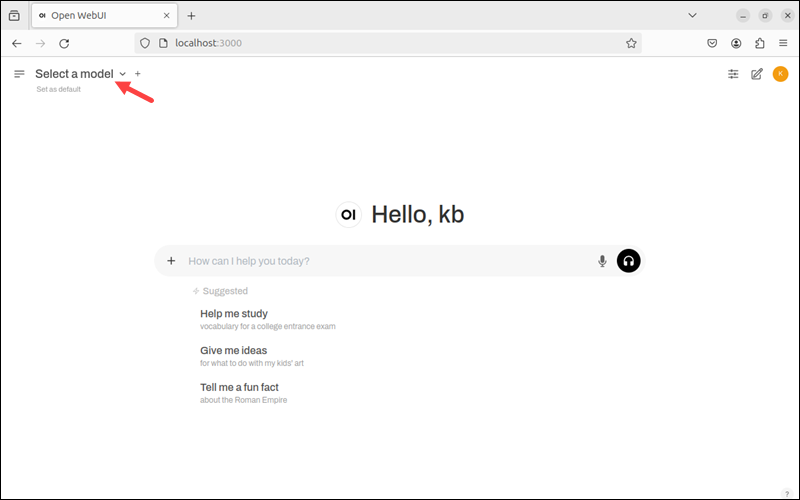Focus the How can I help you today field

[388, 261]
